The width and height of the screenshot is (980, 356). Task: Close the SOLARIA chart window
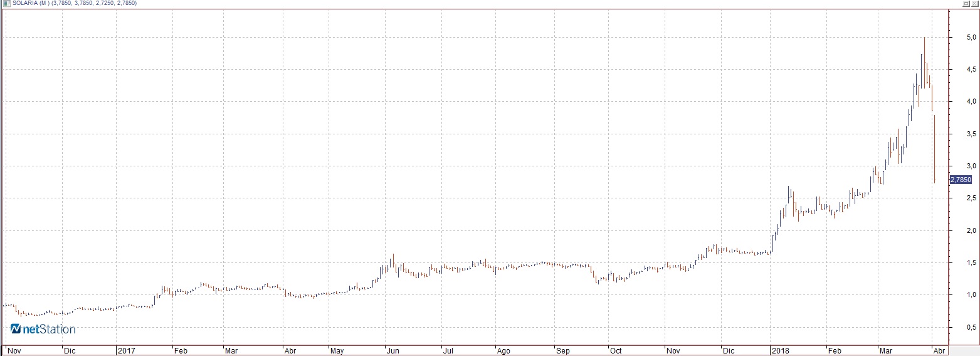(x=975, y=4)
